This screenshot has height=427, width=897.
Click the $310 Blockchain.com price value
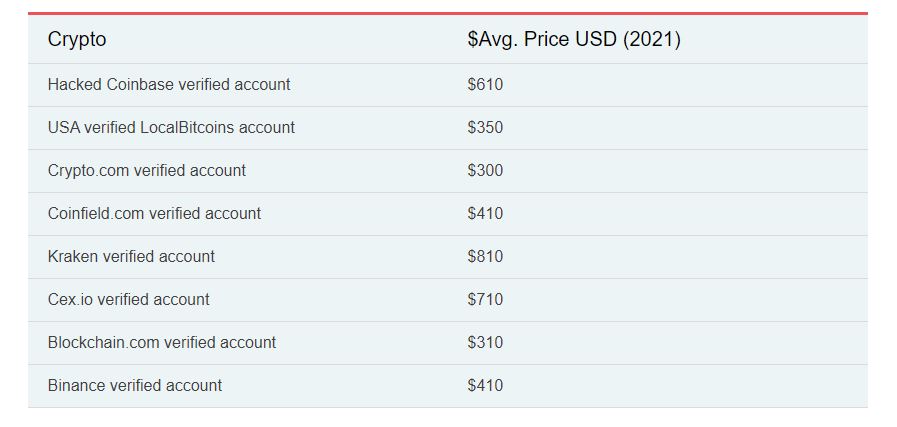click(485, 342)
